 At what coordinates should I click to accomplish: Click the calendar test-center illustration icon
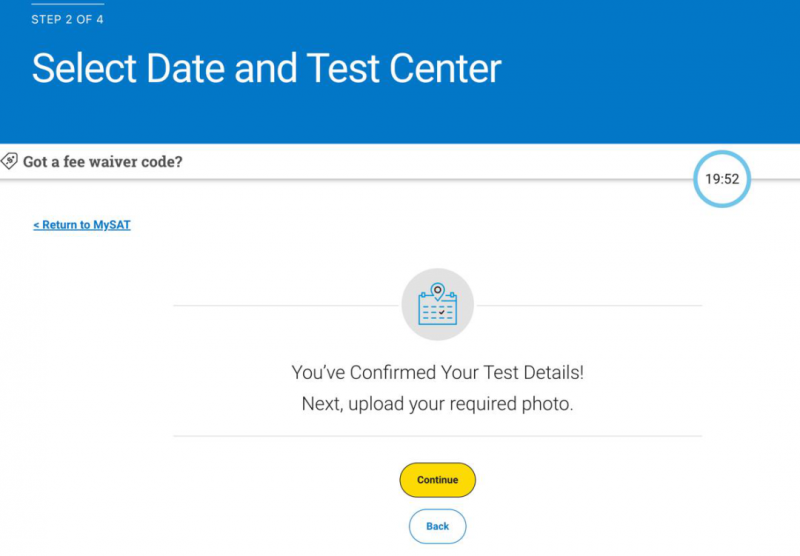[x=438, y=305]
